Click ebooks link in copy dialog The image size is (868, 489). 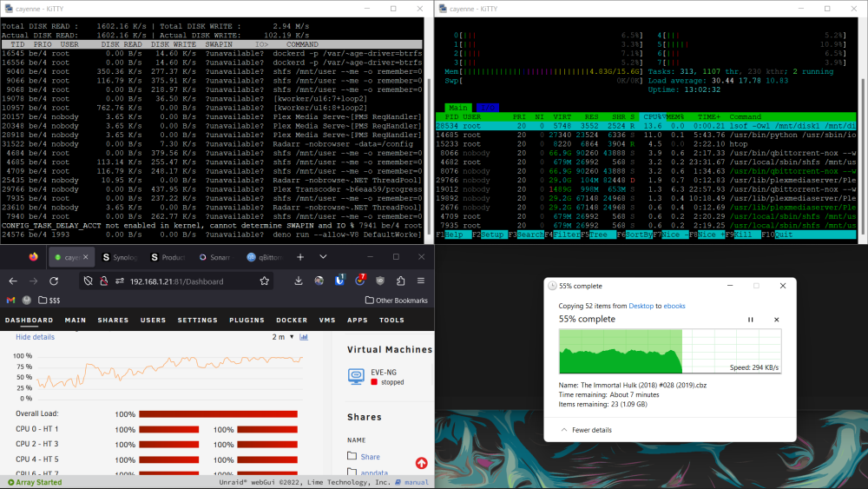[x=674, y=306]
